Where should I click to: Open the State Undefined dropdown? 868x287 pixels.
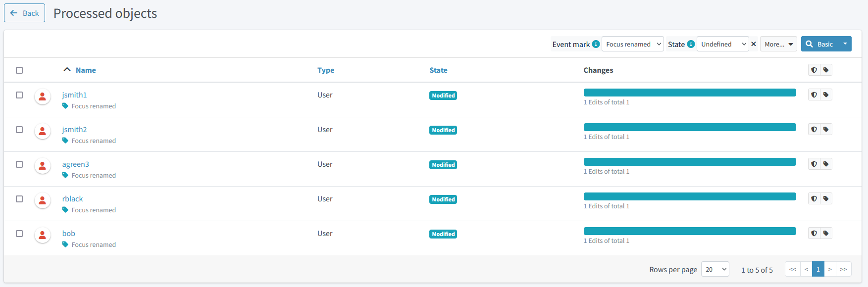coord(722,44)
